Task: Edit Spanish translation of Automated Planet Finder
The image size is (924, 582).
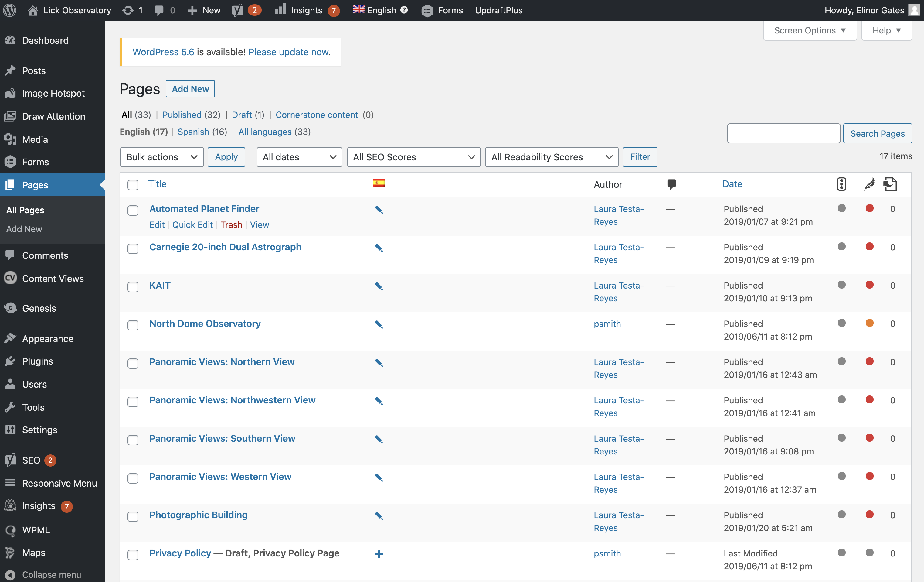Action: 379,210
